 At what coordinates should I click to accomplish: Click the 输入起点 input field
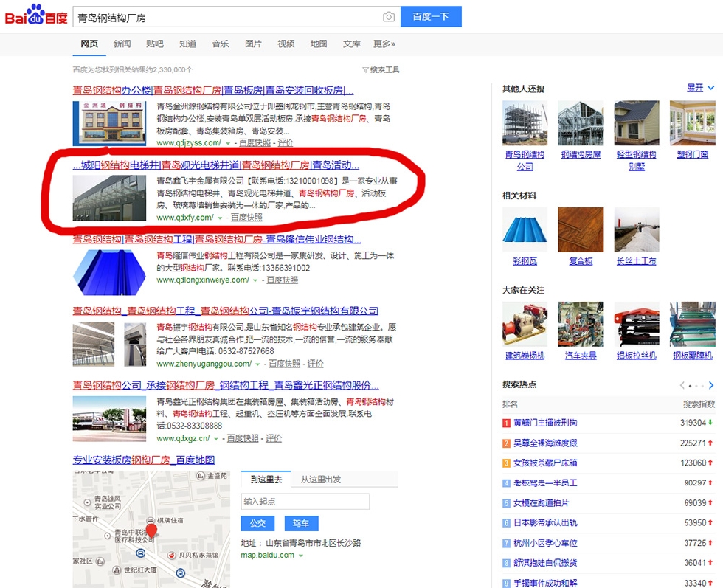point(305,501)
